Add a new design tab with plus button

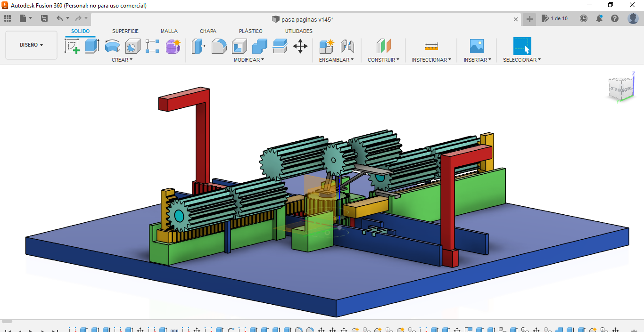(529, 19)
